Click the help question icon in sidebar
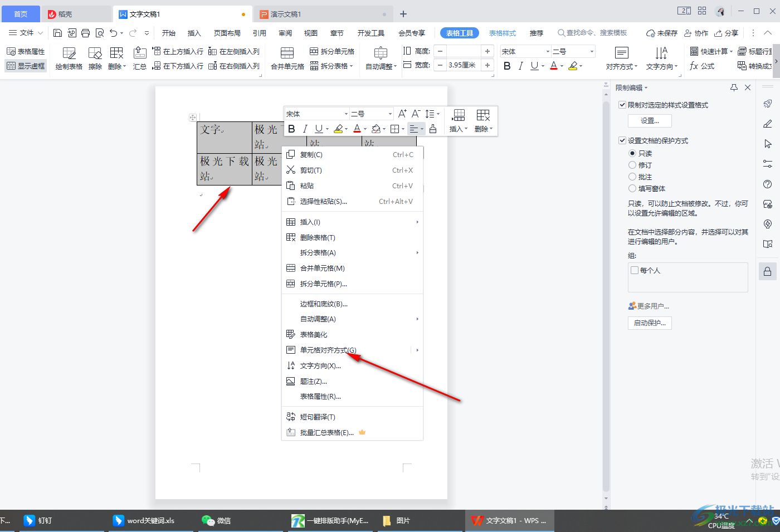 click(x=768, y=184)
